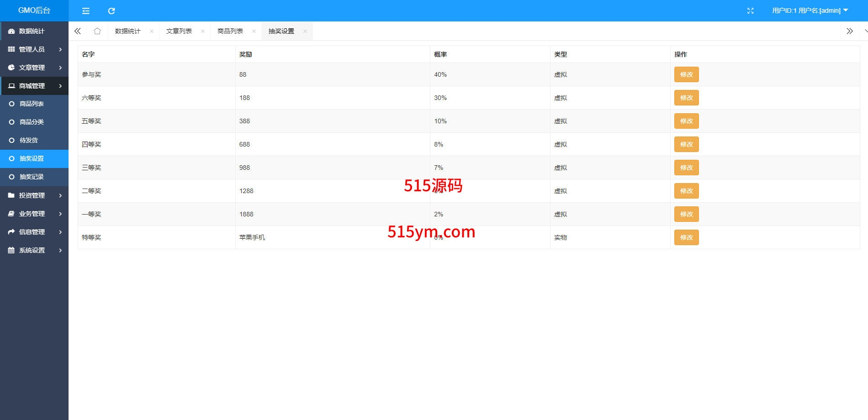
Task: Expand the 投资管理 sidebar menu
Action: coord(34,195)
